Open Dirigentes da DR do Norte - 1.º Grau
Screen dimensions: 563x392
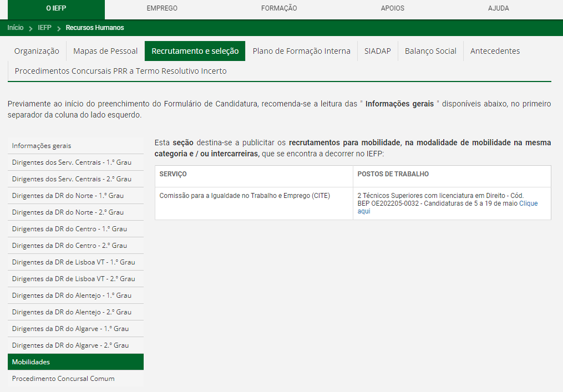click(68, 196)
